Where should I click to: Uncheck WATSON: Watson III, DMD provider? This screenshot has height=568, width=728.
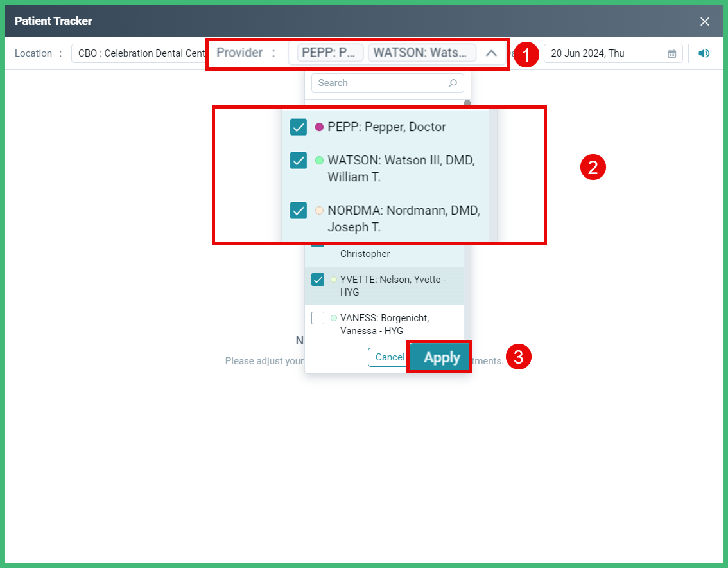coord(298,160)
